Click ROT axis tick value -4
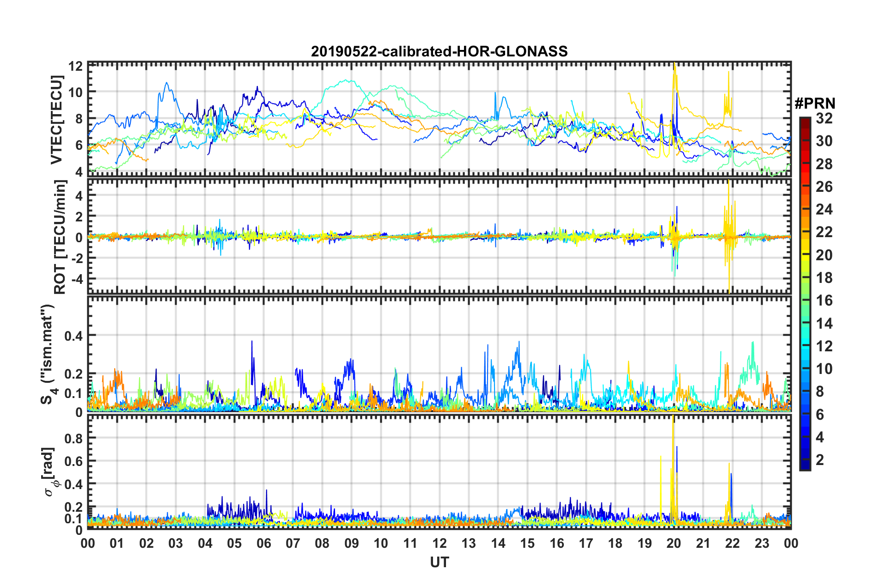 pos(77,279)
